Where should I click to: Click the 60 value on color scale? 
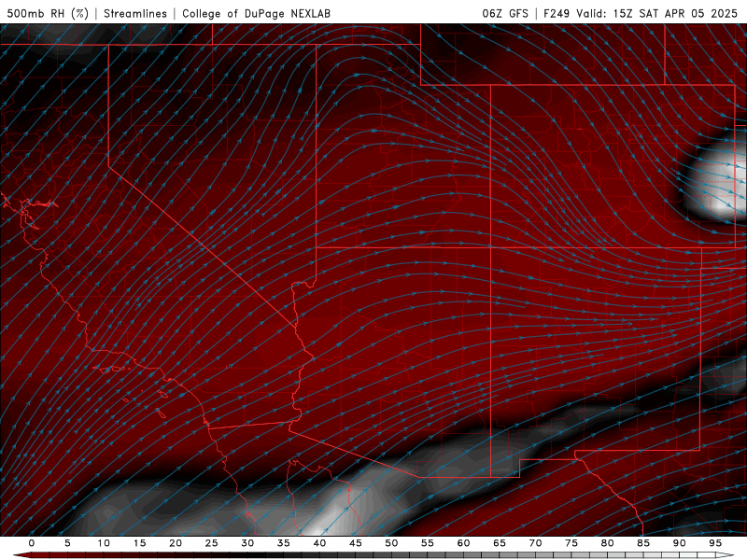pyautogui.click(x=463, y=543)
